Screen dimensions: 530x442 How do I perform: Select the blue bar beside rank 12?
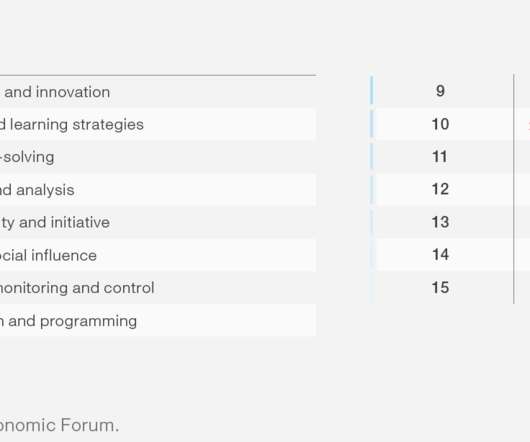(x=372, y=190)
